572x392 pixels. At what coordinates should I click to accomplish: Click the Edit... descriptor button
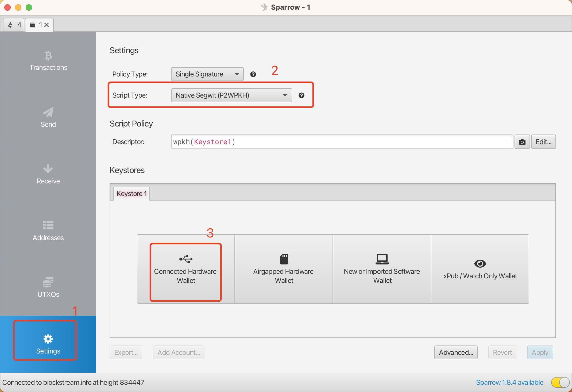pyautogui.click(x=543, y=142)
